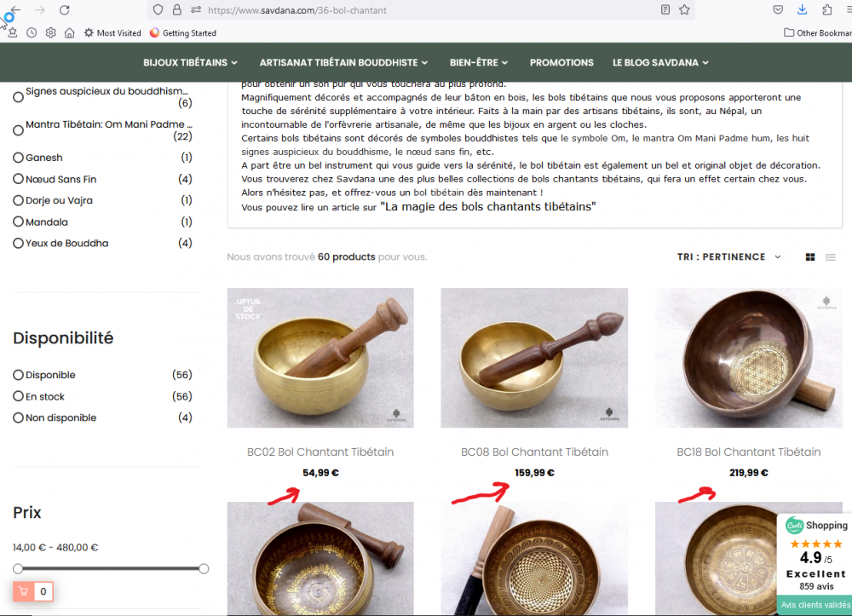Click the BC08 bowl product image
Screen dimensions: 852x616
point(534,358)
